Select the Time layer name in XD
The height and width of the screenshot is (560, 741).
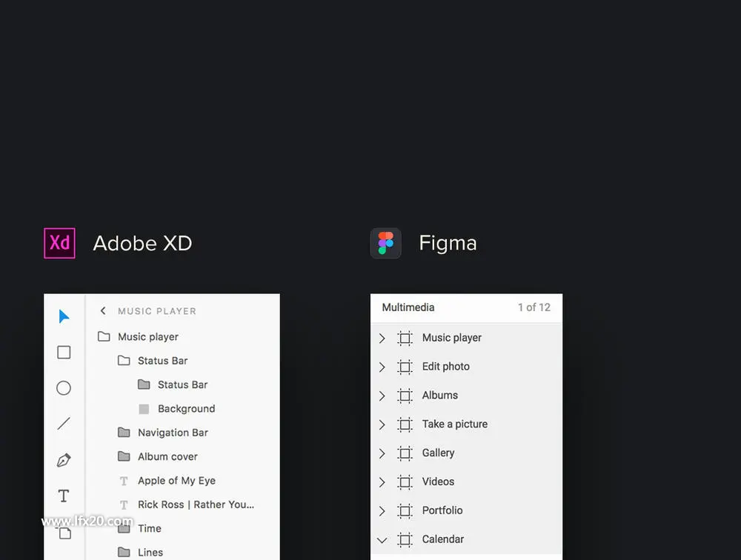tap(150, 528)
